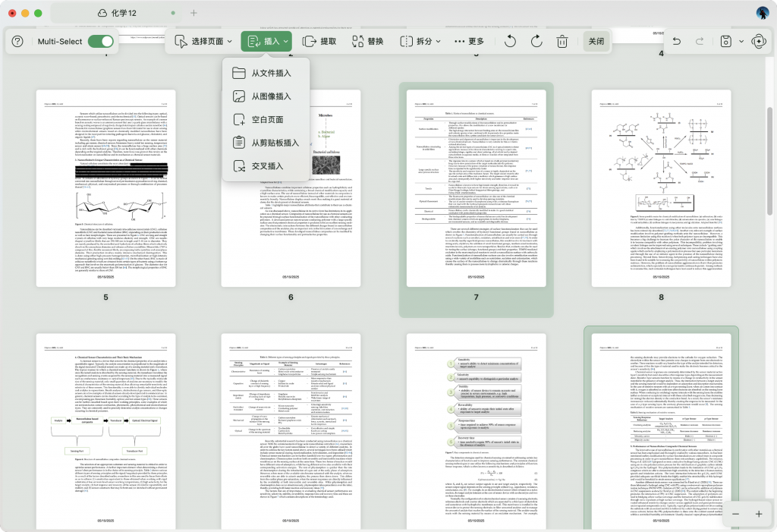777x532 pixels.
Task: Delete selected pages with the trash icon
Action: coord(562,42)
